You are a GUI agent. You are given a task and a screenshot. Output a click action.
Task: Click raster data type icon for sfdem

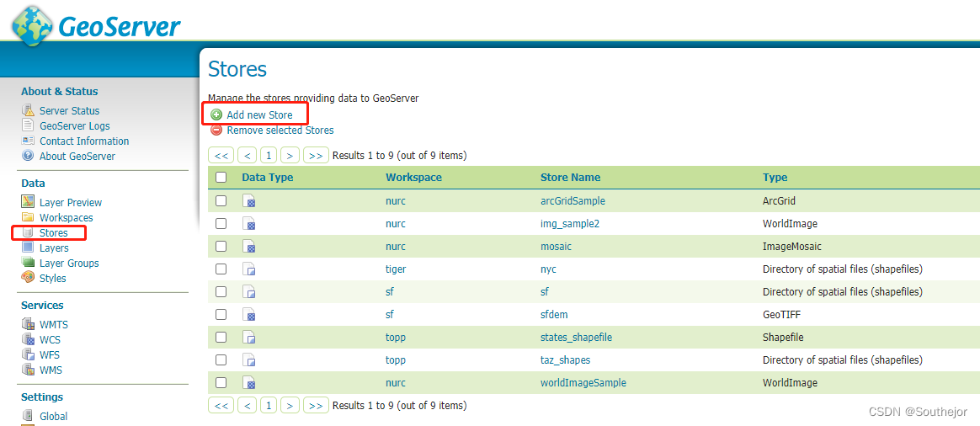pyautogui.click(x=248, y=314)
